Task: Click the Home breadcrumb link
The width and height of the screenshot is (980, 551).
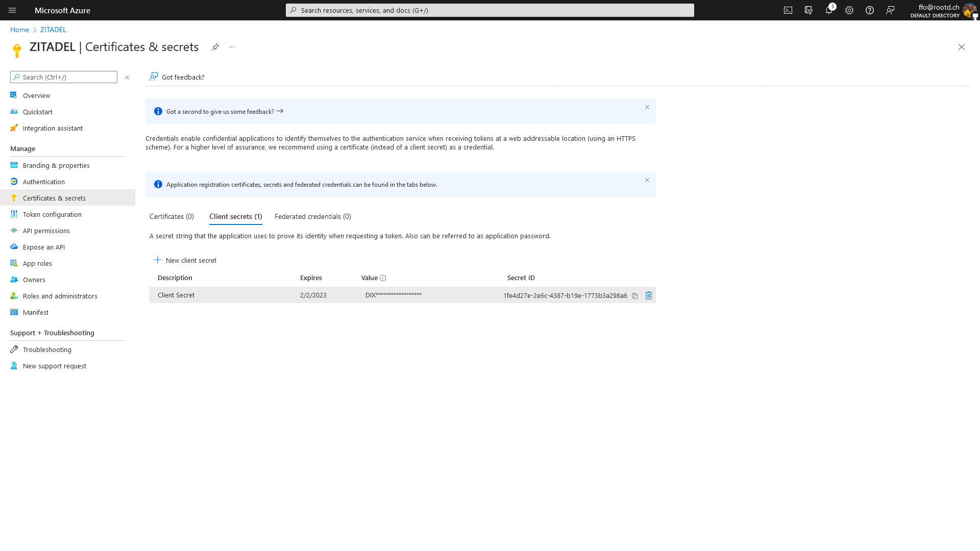Action: click(x=19, y=30)
